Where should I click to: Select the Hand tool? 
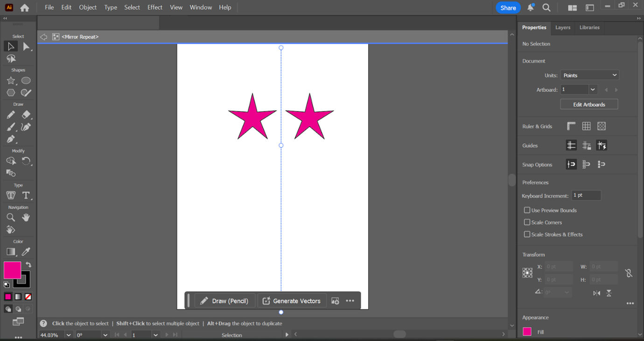(26, 217)
